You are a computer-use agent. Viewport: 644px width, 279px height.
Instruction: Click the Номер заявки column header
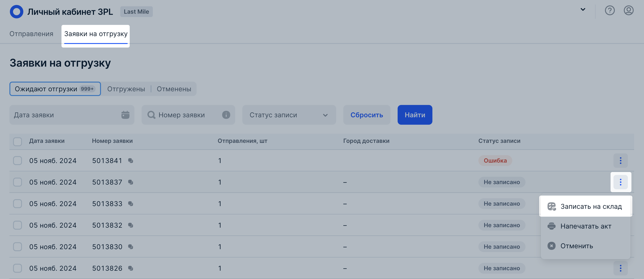click(x=112, y=141)
